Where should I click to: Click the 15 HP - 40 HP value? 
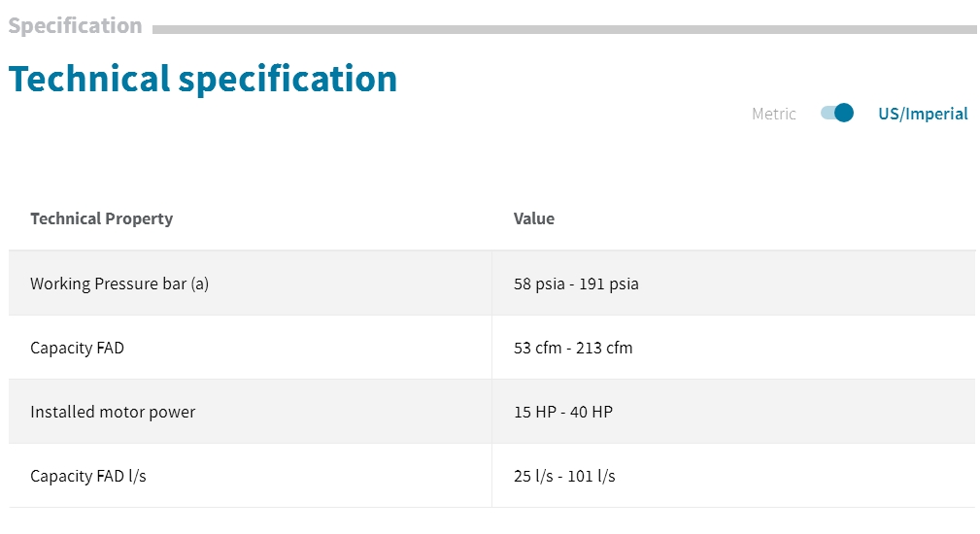coord(563,413)
